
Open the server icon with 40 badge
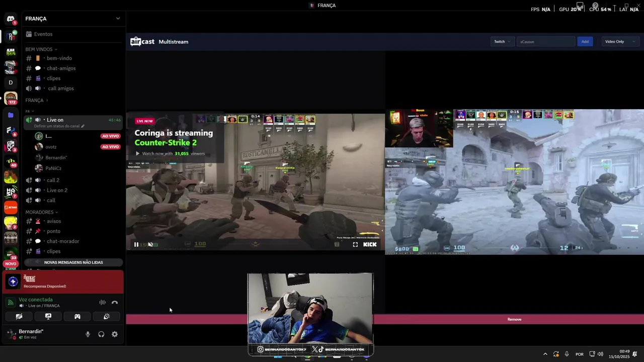point(11,162)
